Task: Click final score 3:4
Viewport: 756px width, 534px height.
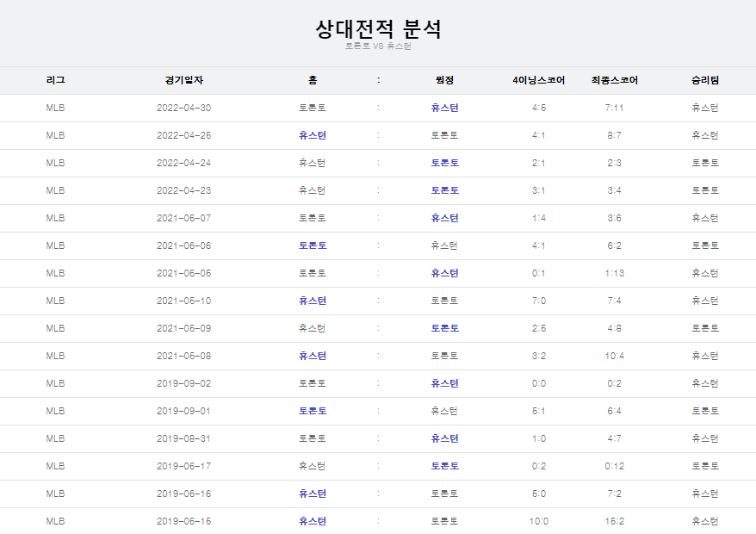Action: pyautogui.click(x=614, y=190)
